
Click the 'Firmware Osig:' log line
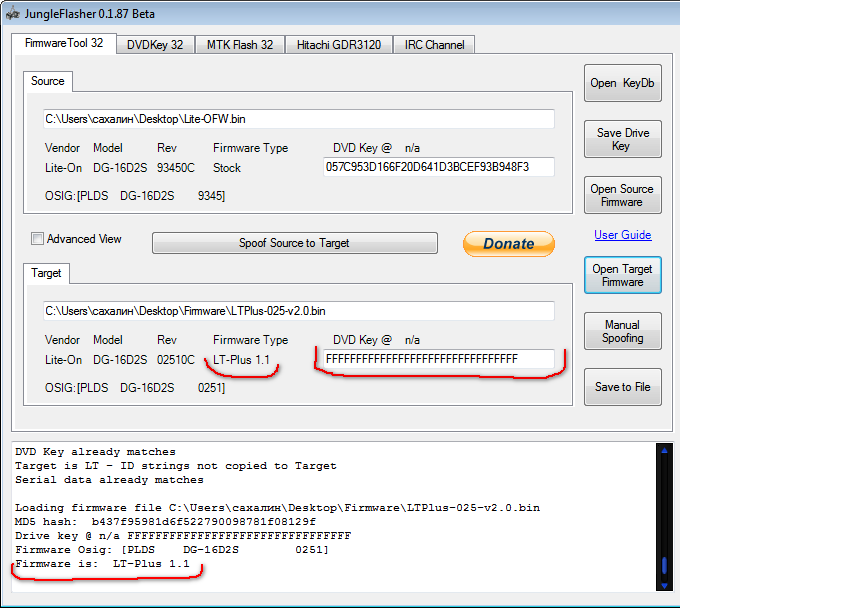coord(172,550)
